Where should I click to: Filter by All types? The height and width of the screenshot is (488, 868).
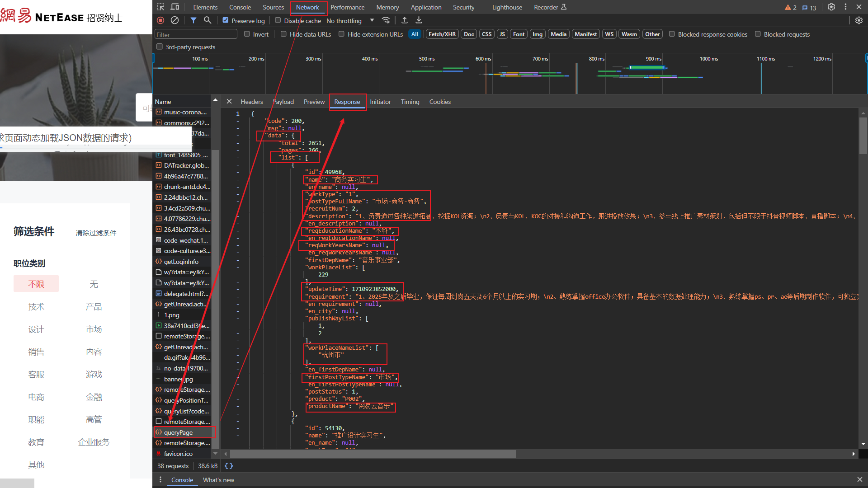pyautogui.click(x=415, y=34)
